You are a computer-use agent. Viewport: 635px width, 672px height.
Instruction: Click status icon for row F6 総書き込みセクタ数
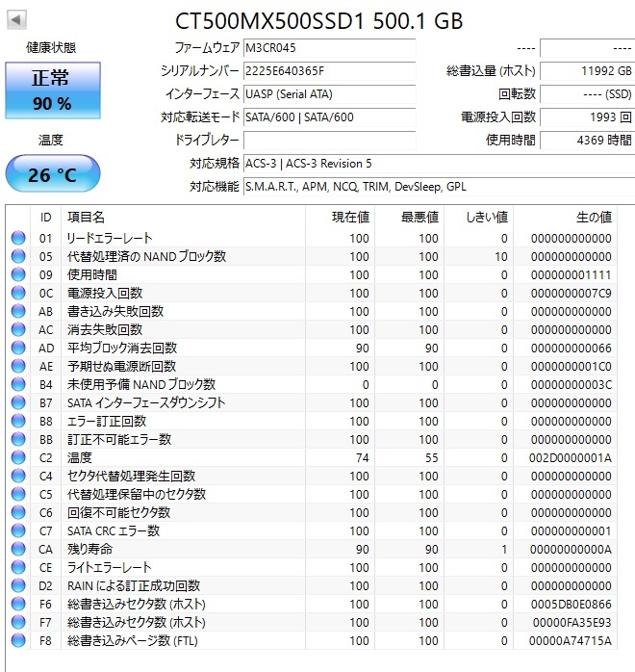coord(18,604)
